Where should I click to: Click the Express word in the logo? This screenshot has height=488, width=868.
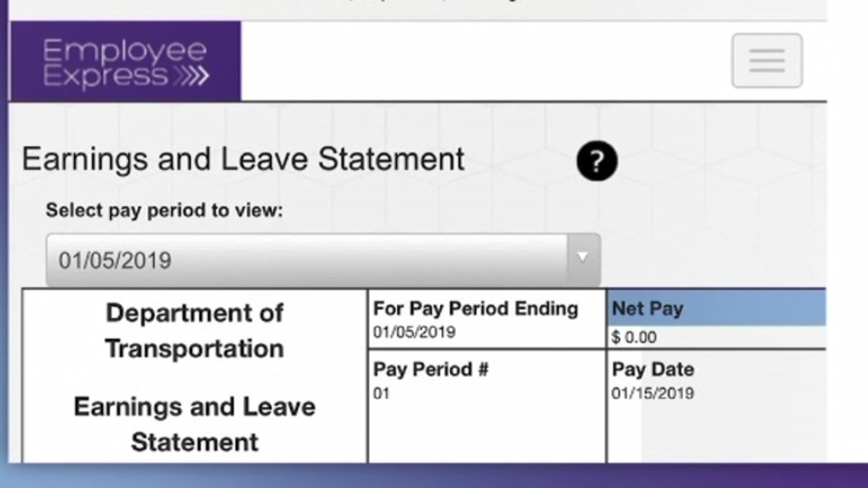[x=105, y=76]
